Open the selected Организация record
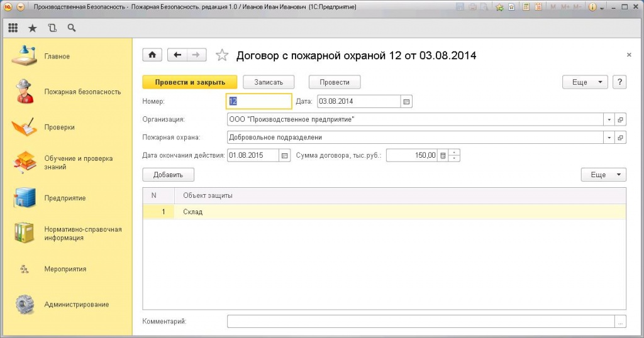Viewport: 644px width, 338px height. coord(620,120)
